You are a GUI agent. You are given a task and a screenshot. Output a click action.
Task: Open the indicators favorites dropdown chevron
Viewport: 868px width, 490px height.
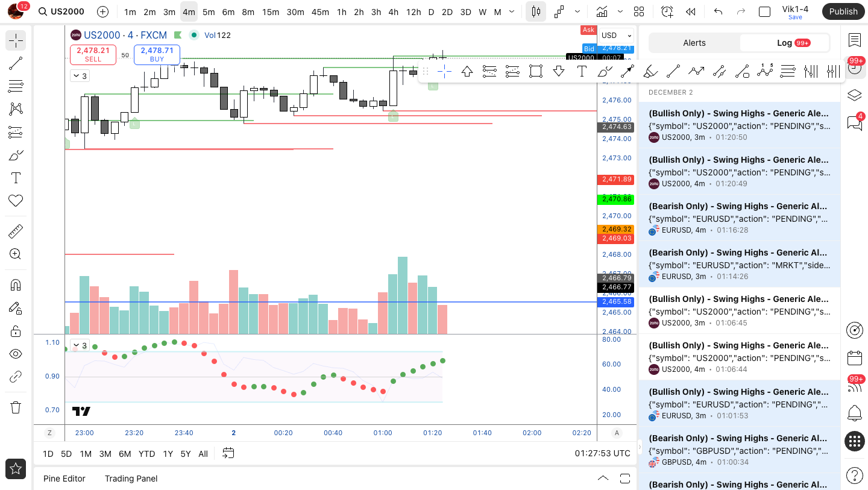pyautogui.click(x=620, y=11)
